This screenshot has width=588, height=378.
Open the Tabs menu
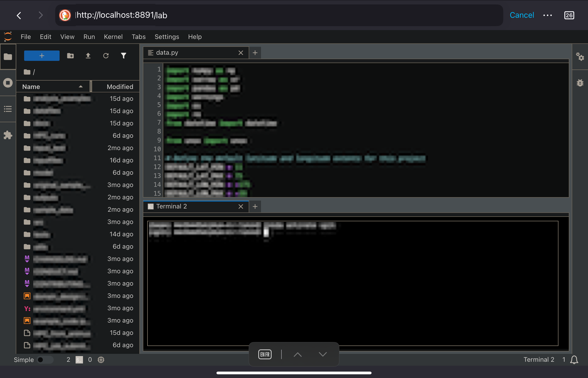click(x=139, y=37)
